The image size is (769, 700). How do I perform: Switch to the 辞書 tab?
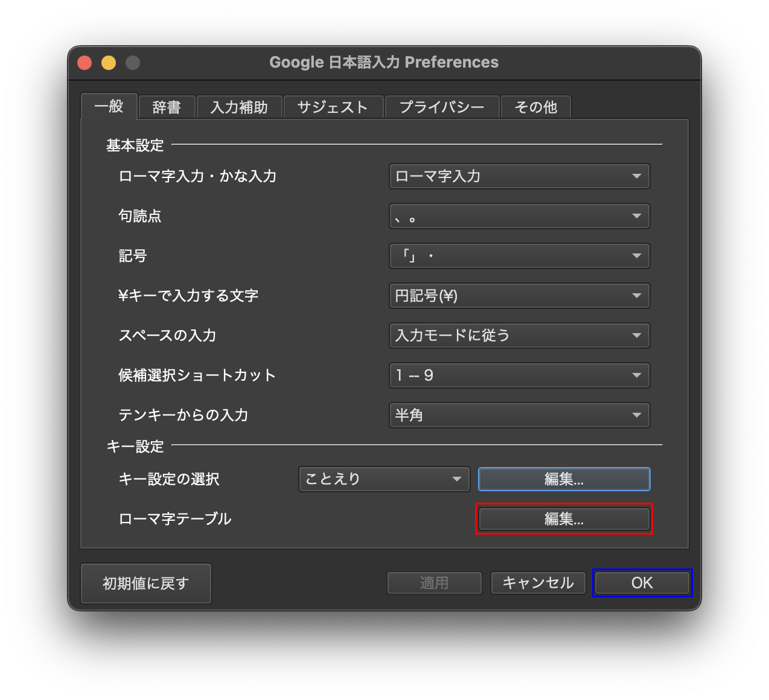pos(167,107)
